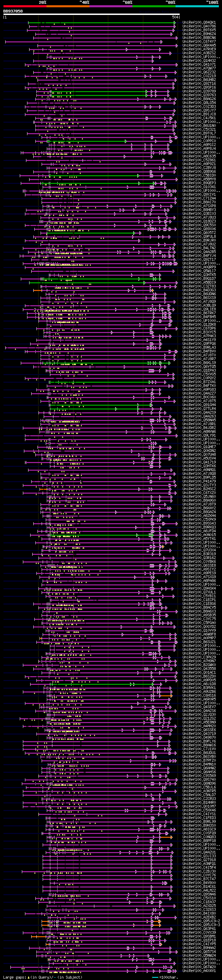
Task: Open UniRef100_Q9SPI6 hit
Action: [x=199, y=88]
